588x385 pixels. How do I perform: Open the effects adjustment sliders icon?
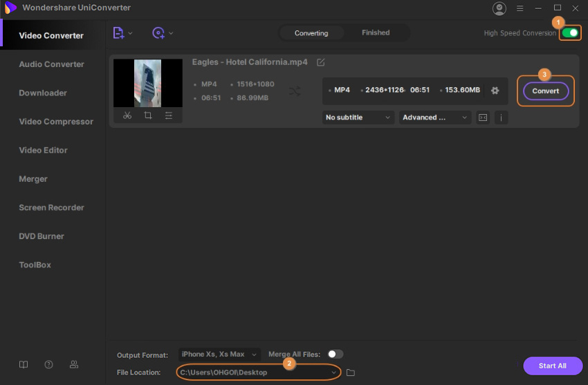coord(169,115)
